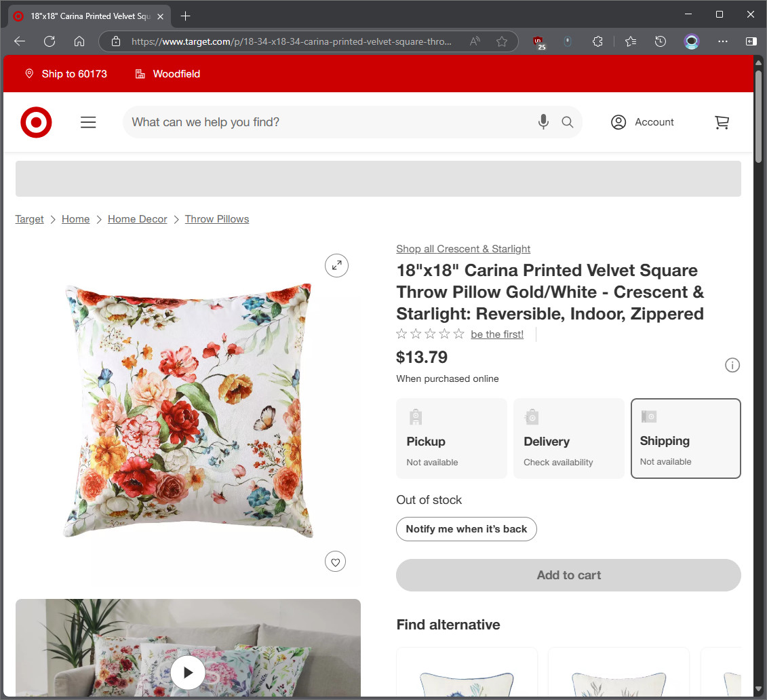Open the browser Extensions puzzle icon
Screen dimensions: 767x700
point(597,41)
